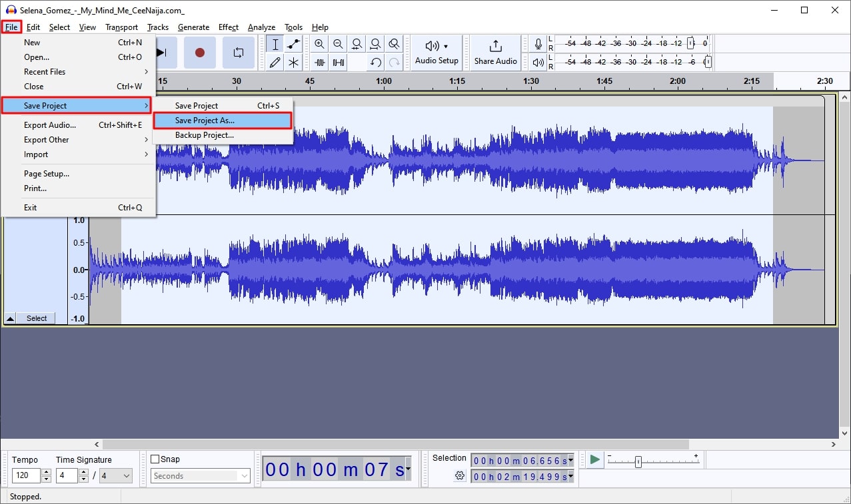851x504 pixels.
Task: Choose Backup Project... option
Action: tap(223, 135)
